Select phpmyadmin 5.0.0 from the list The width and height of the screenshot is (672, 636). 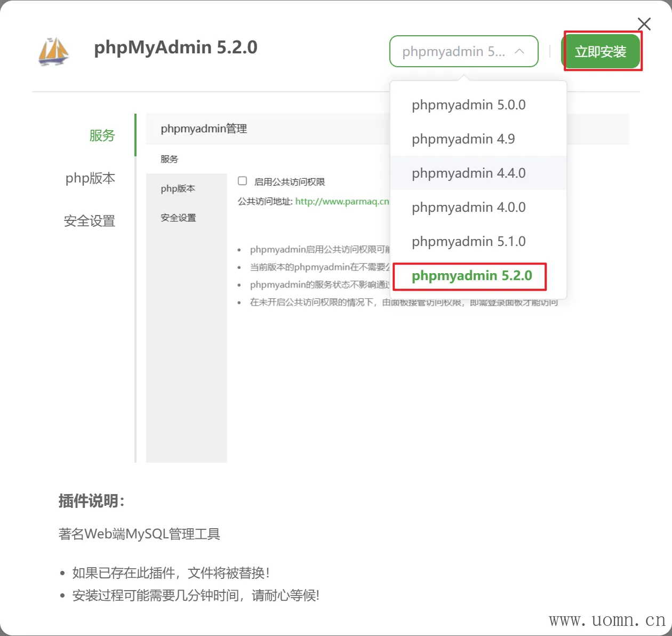[x=468, y=105]
